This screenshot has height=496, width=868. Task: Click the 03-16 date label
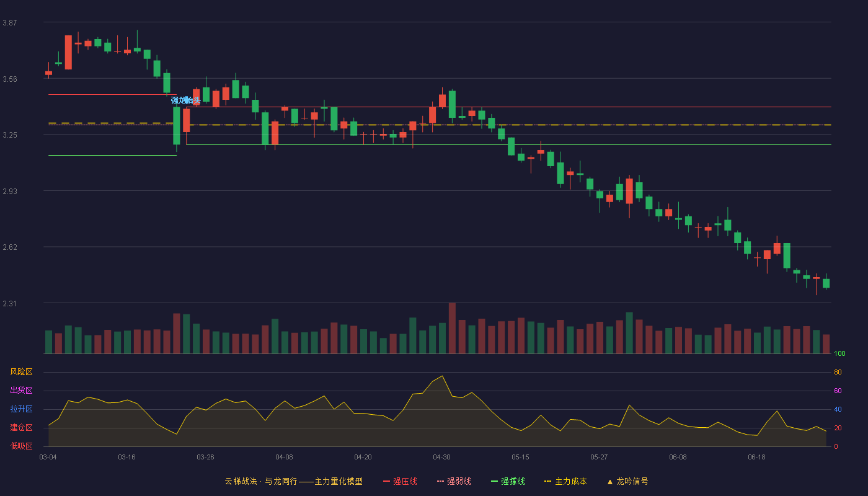coord(126,457)
